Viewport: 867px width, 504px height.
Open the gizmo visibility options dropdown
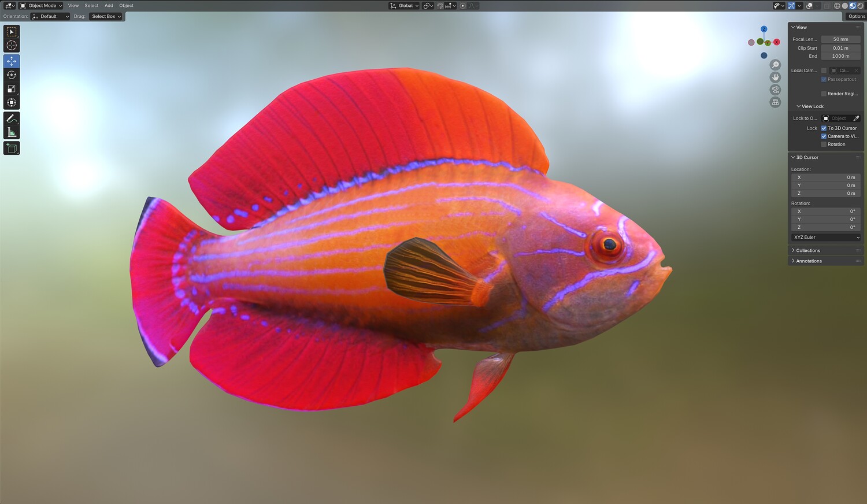799,6
